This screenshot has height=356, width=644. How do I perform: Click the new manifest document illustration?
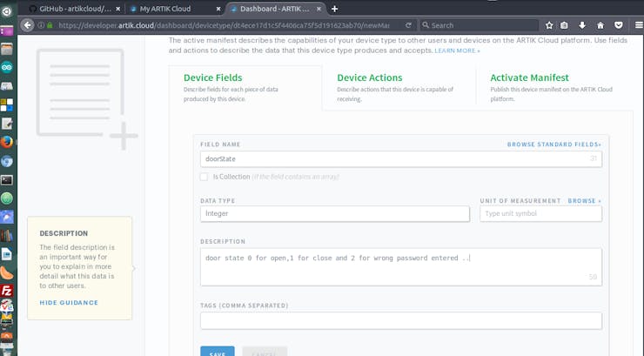87,98
